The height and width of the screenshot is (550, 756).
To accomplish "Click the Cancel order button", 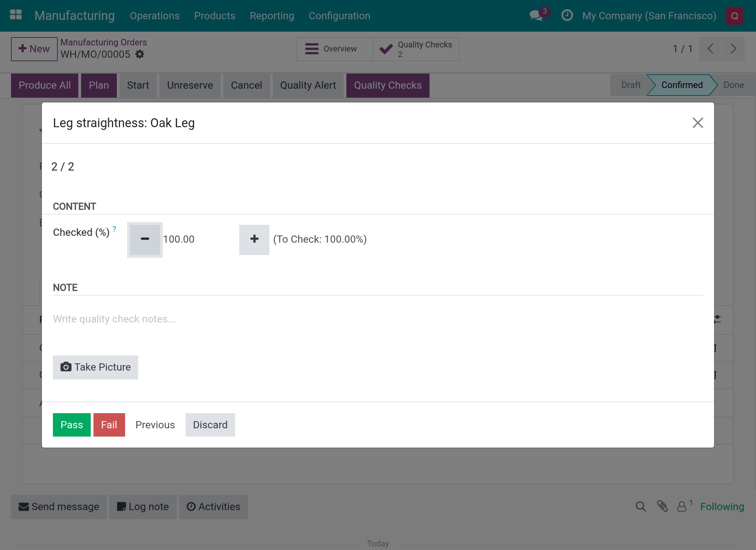I will pyautogui.click(x=246, y=85).
